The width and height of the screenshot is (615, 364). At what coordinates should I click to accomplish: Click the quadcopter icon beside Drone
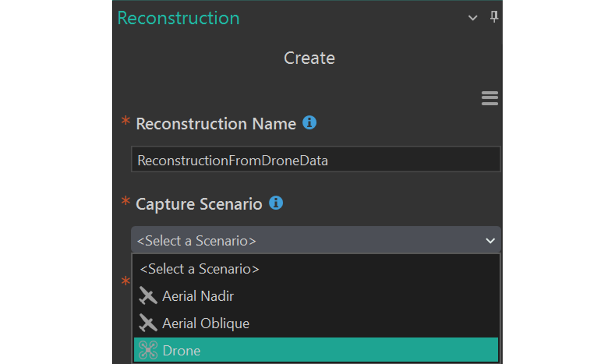coord(148,350)
